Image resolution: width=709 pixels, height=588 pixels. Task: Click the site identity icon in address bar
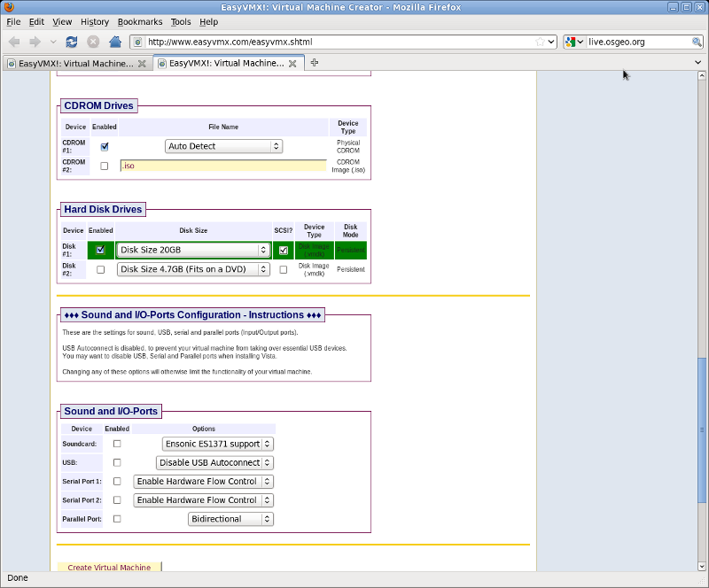click(x=138, y=42)
